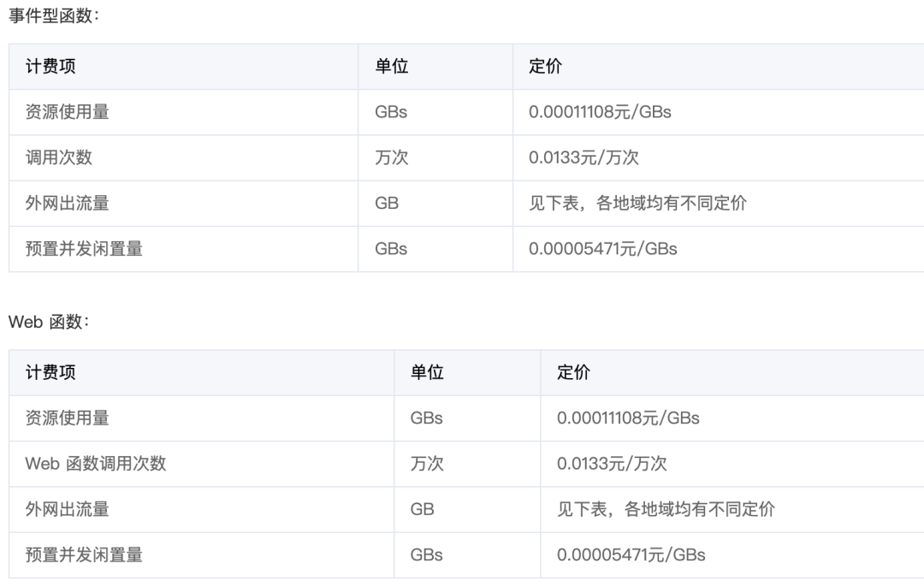Select 外网出流量 in event function table
924x587 pixels.
pos(68,204)
